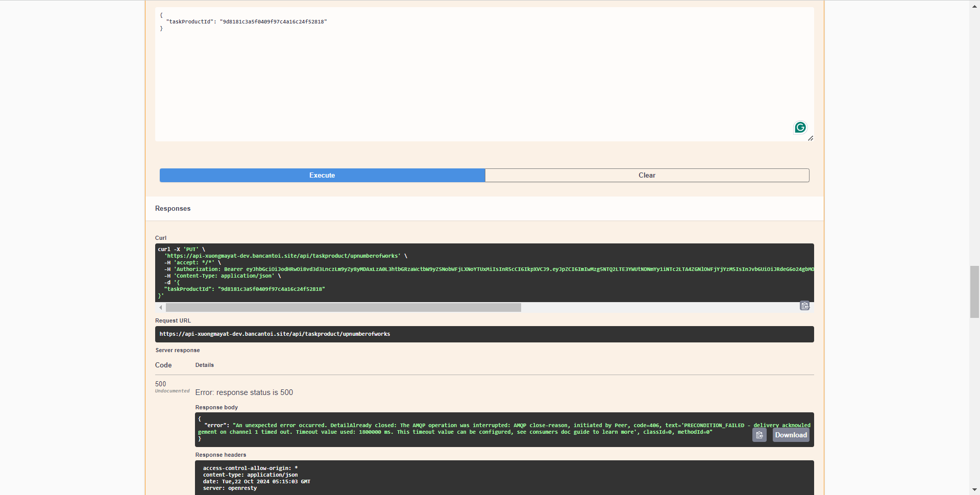
Task: Click the 'Error: response status is 500' text
Action: click(244, 392)
